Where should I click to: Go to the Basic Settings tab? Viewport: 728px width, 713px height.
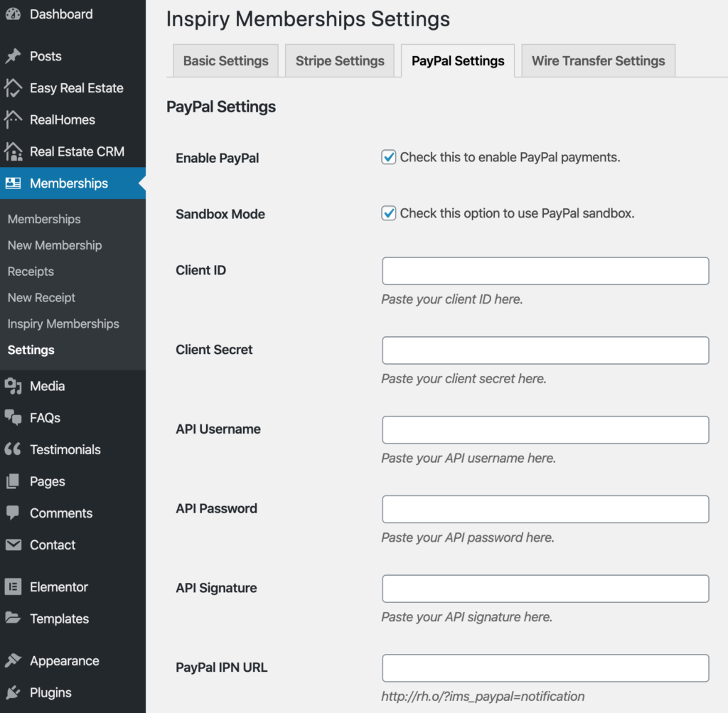(x=225, y=61)
